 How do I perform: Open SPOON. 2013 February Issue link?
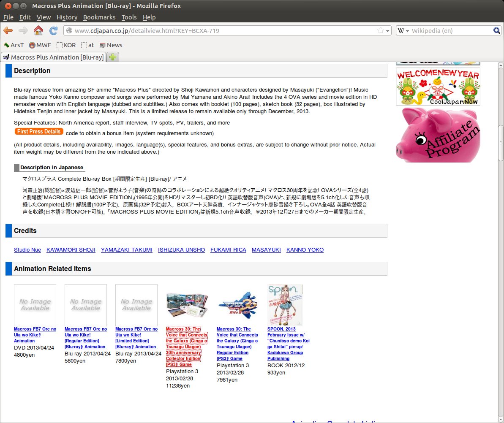[x=288, y=344]
